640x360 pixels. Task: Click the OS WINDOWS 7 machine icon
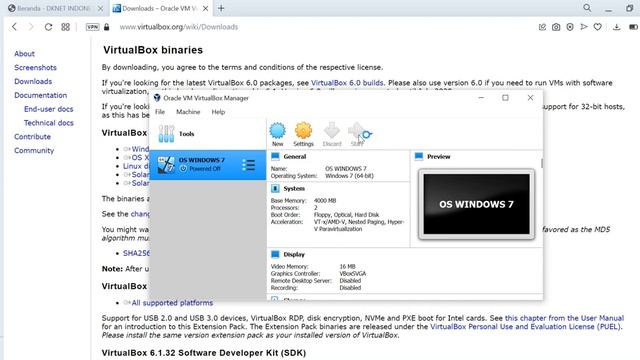pos(166,165)
